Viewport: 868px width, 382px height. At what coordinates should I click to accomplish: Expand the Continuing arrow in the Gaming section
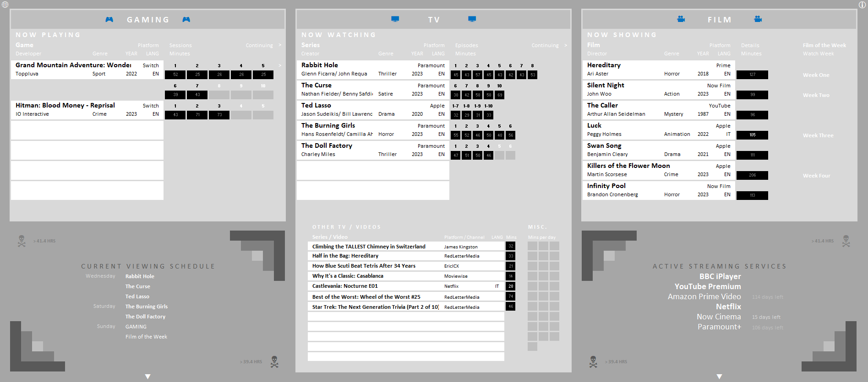(x=280, y=45)
